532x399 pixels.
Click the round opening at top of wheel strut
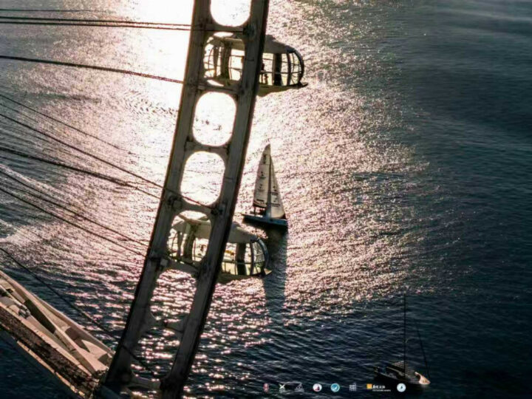coord(230,11)
